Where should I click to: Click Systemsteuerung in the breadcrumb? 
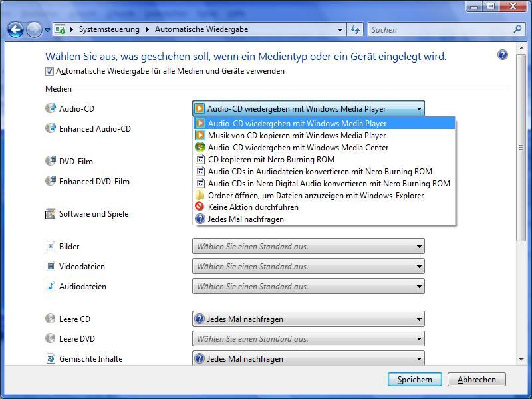109,29
